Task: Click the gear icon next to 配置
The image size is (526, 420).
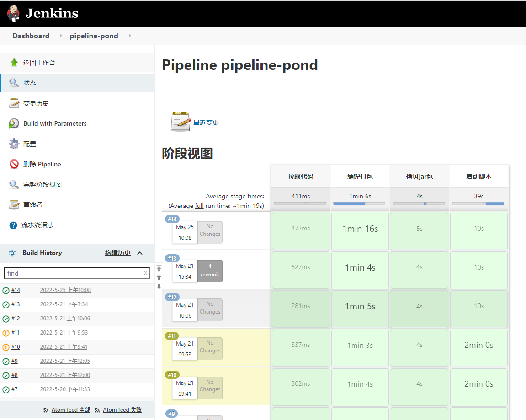Action: (14, 144)
